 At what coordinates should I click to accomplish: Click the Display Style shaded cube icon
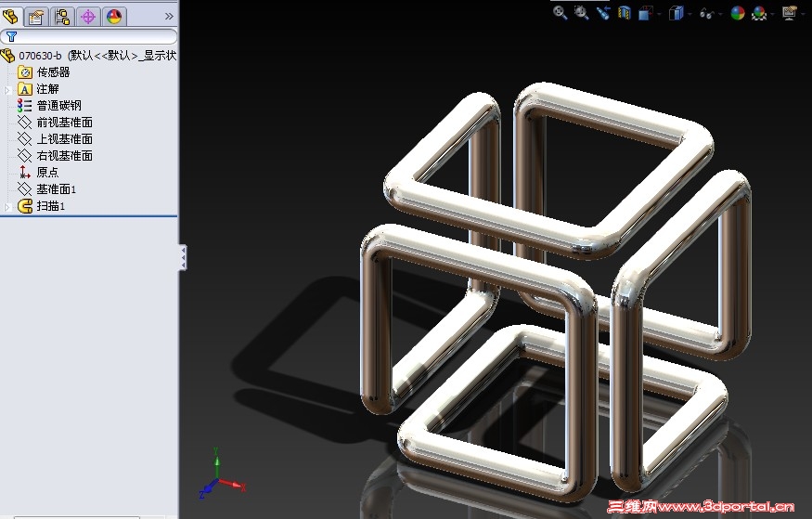click(x=676, y=13)
